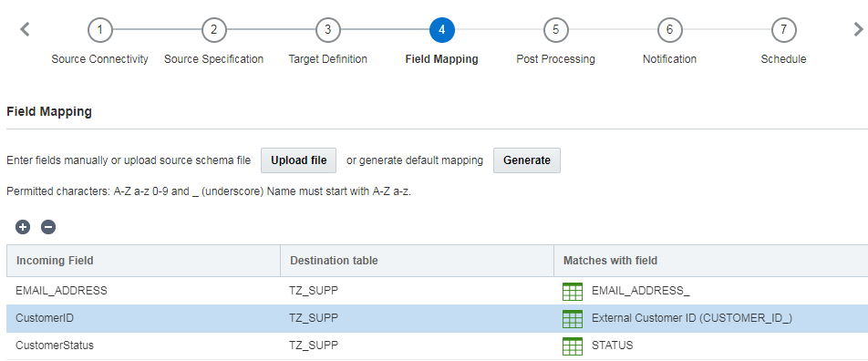Open step 3 Target Definition
The image size is (868, 361).
[x=327, y=30]
